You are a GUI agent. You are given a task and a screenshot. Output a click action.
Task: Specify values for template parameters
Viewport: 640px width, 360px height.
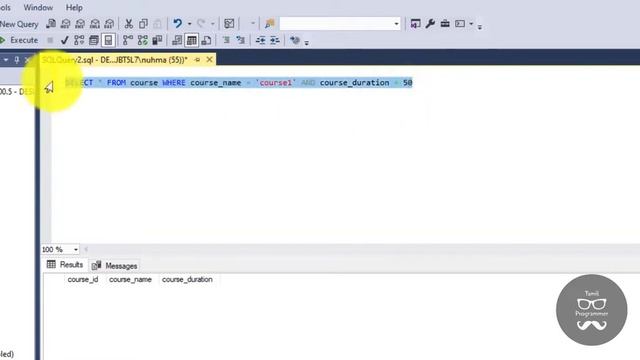(295, 40)
